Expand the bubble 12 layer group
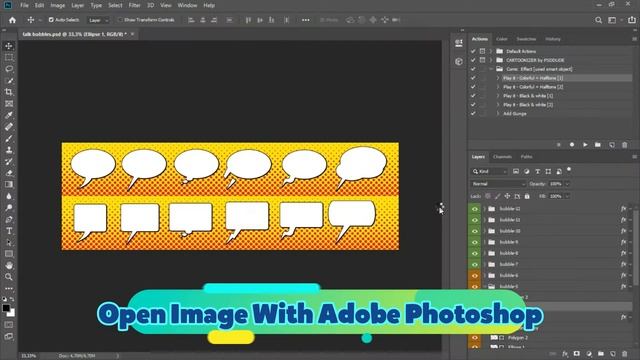 click(484, 209)
